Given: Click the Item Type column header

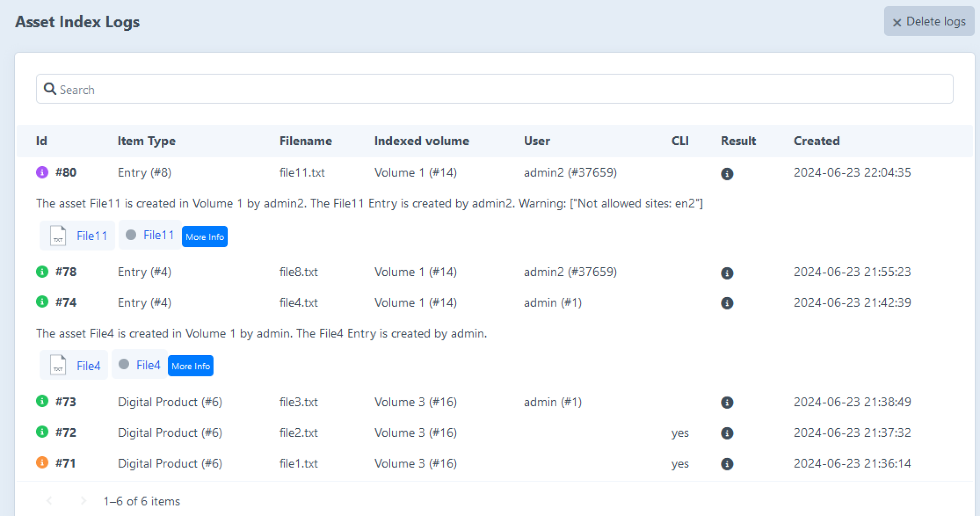Looking at the screenshot, I should (147, 141).
